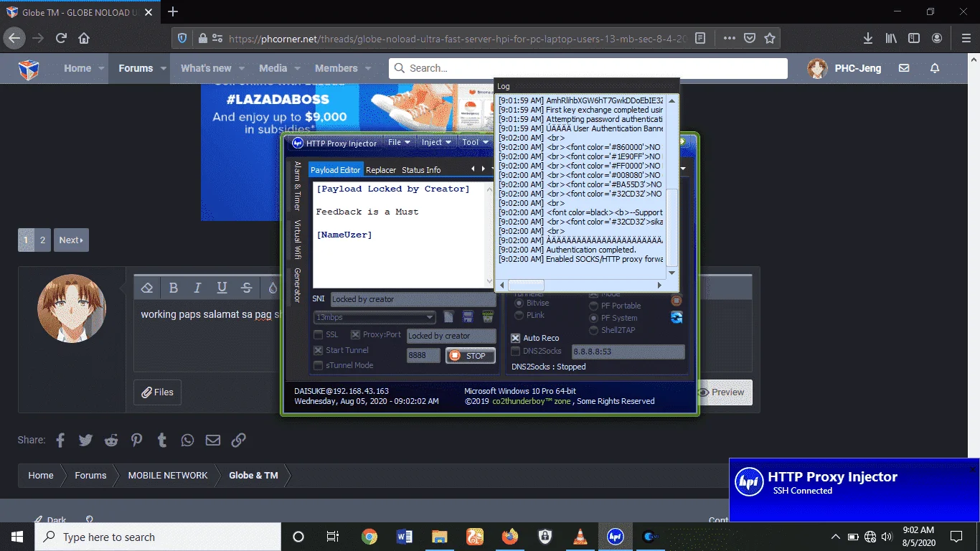Screen dimensions: 980x551
Task: Share the thread on Pinterest
Action: click(x=136, y=440)
